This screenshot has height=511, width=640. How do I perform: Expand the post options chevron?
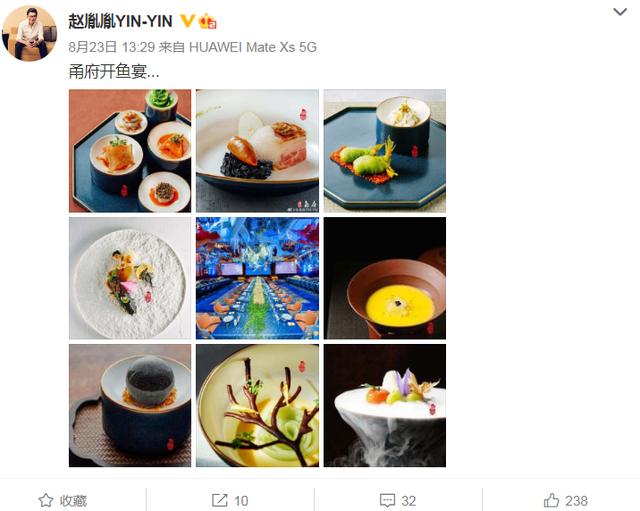click(620, 12)
